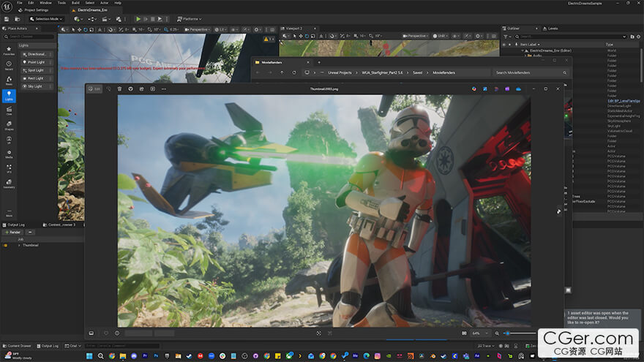Click the Rect Light actor entry

point(37,78)
